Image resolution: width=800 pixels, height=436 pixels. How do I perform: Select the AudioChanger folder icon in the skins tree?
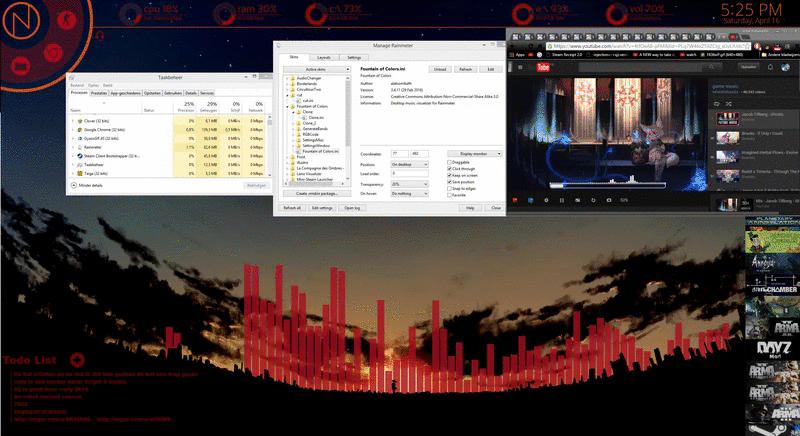293,78
